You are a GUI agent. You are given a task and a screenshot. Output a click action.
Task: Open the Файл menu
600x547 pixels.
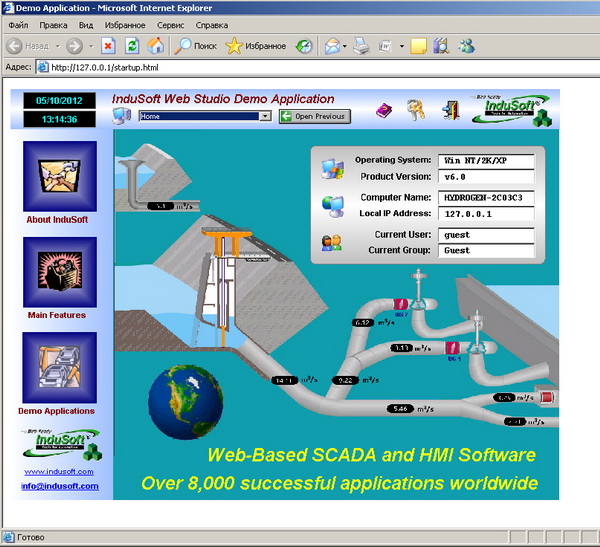(18, 25)
